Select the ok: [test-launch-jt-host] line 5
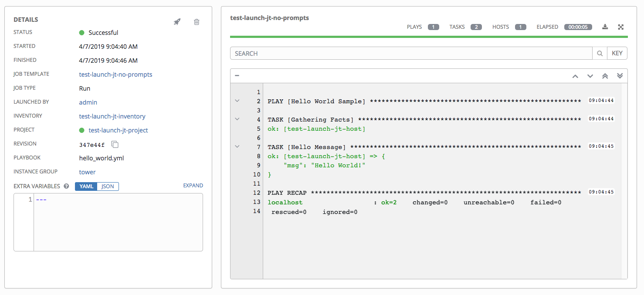Viewport: 644px width, 295px height. pyautogui.click(x=316, y=129)
